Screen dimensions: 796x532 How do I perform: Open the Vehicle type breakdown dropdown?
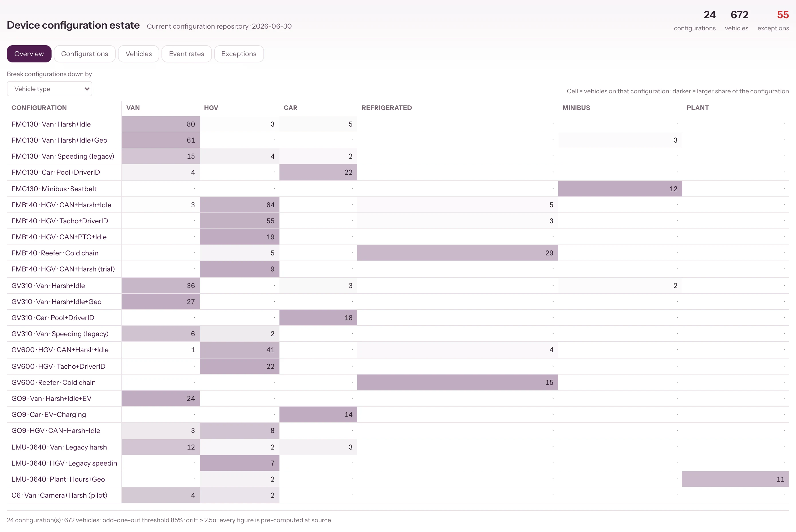(50, 89)
